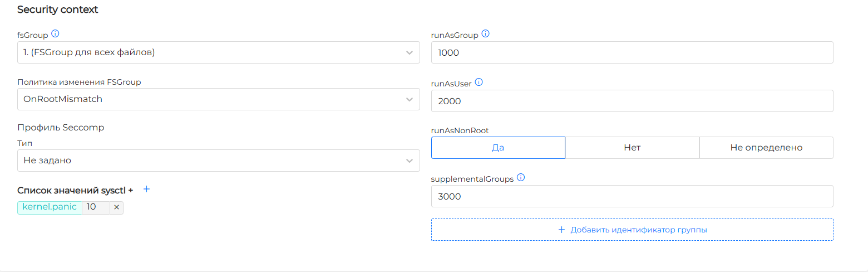Click the kernel.panic sysctl tag
The width and height of the screenshot is (868, 272).
tap(50, 207)
